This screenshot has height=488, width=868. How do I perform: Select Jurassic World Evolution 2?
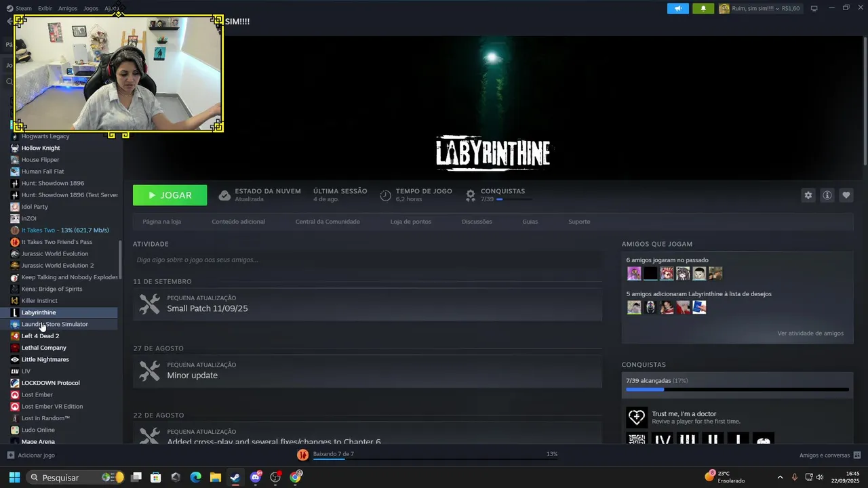click(x=64, y=266)
